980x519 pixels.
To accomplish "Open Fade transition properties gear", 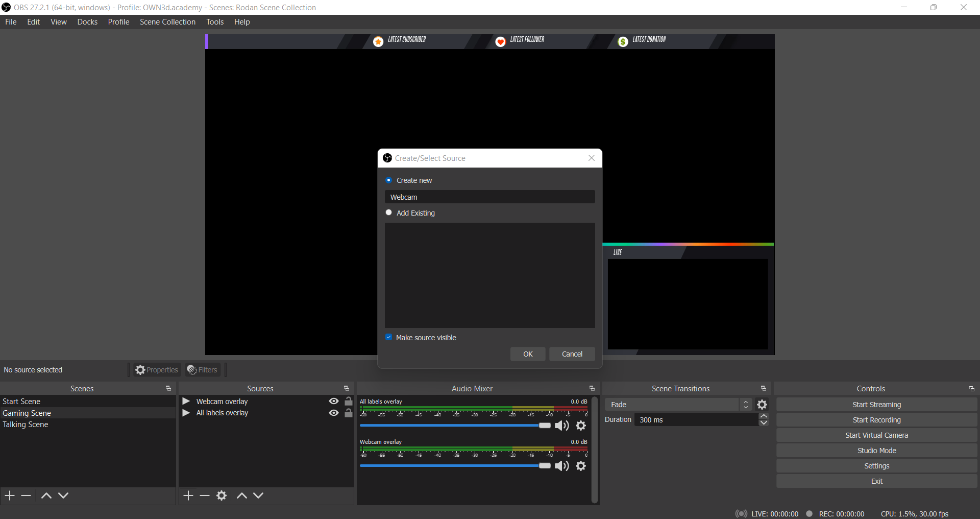I will (x=762, y=405).
